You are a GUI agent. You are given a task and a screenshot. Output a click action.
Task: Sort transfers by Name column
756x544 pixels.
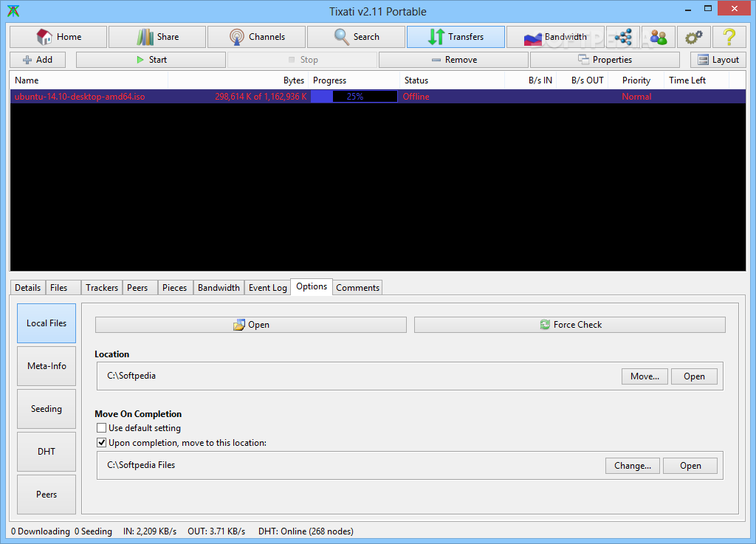(89, 80)
